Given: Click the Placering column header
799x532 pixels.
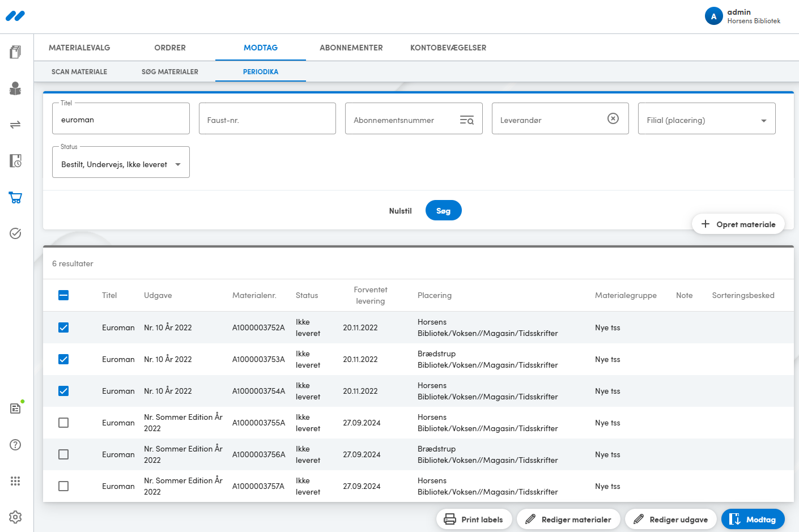Looking at the screenshot, I should (x=435, y=295).
